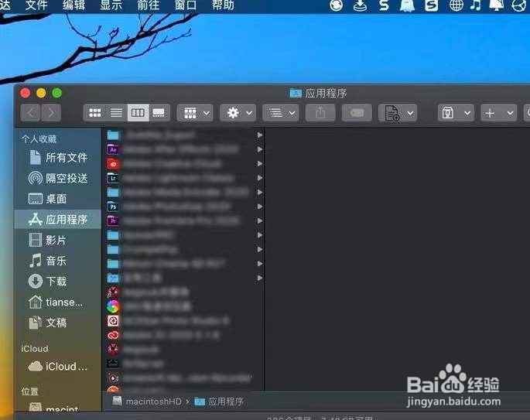
Task: Expand arrow on the Creative Cloud row
Action: [x=260, y=163]
